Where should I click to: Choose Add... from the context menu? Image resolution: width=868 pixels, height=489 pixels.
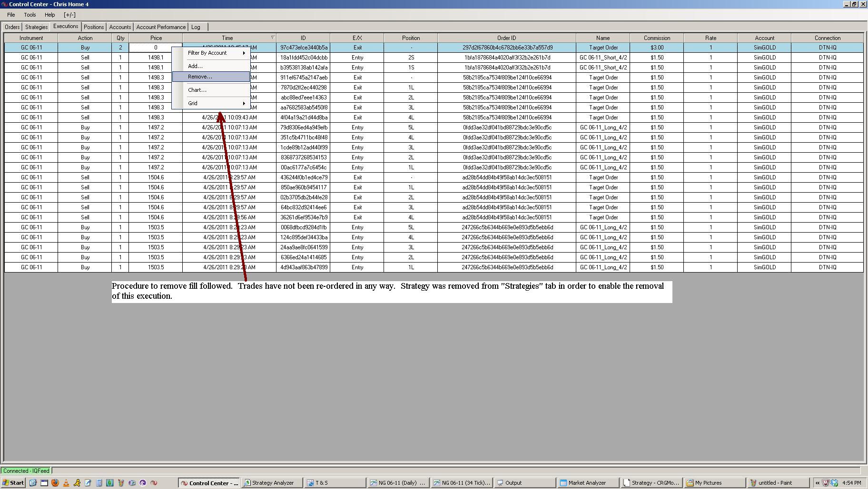[211, 66]
